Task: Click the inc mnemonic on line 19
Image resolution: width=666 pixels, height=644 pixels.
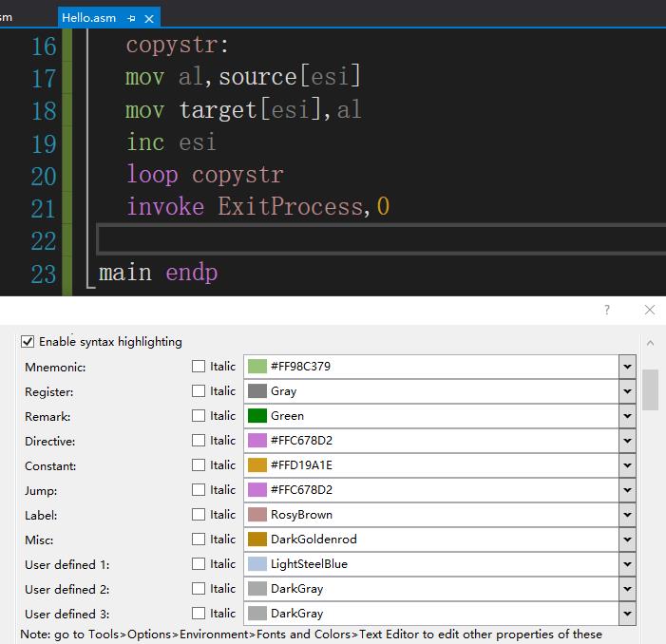Action: click(x=145, y=142)
